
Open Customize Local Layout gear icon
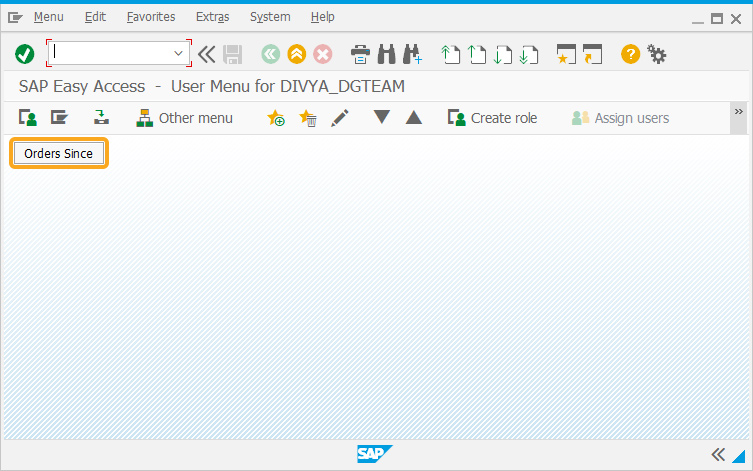point(656,54)
